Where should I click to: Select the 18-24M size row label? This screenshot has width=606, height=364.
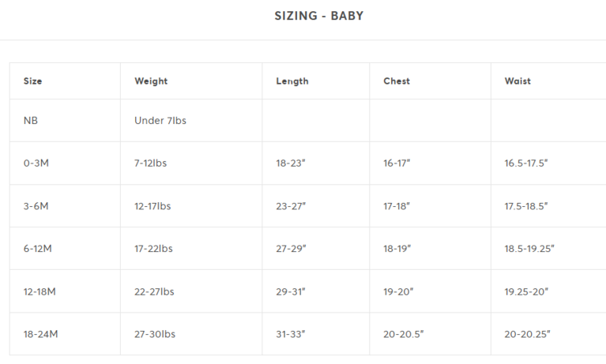pos(40,334)
